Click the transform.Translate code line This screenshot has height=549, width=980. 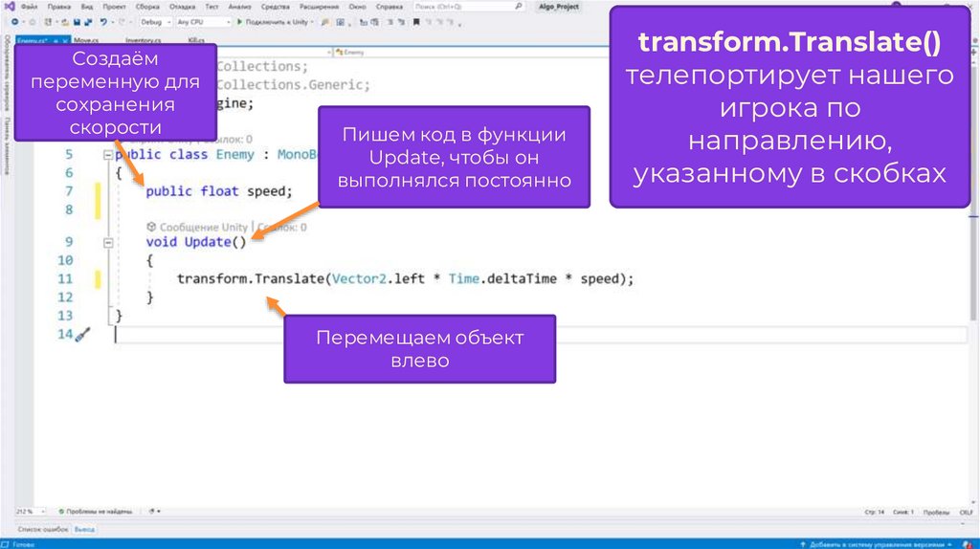click(x=405, y=278)
